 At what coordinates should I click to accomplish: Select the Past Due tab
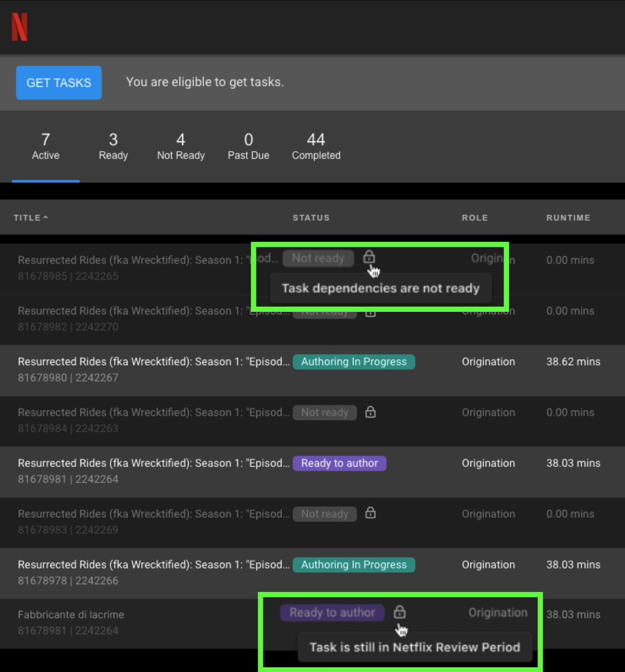[x=249, y=147]
